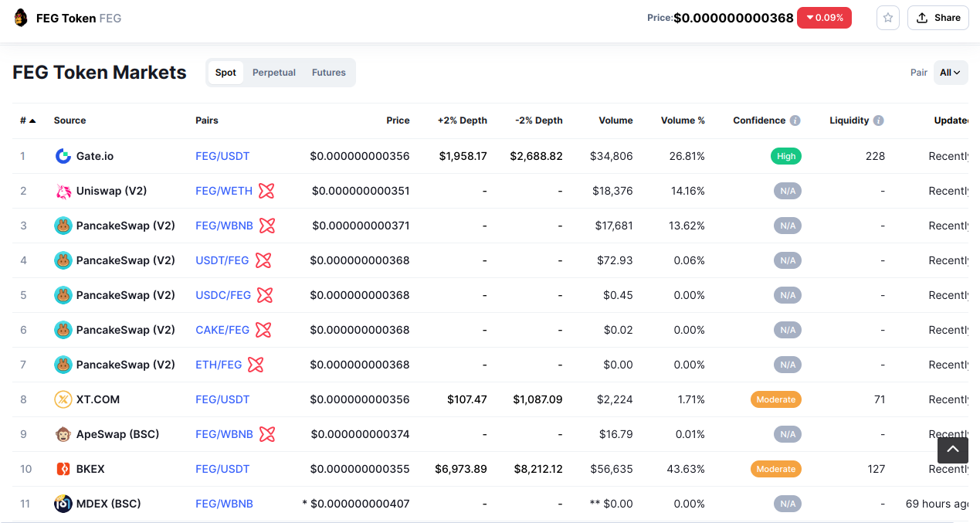Image resolution: width=980 pixels, height=523 pixels.
Task: Click the $6,973.89 depth value
Action: (x=461, y=469)
